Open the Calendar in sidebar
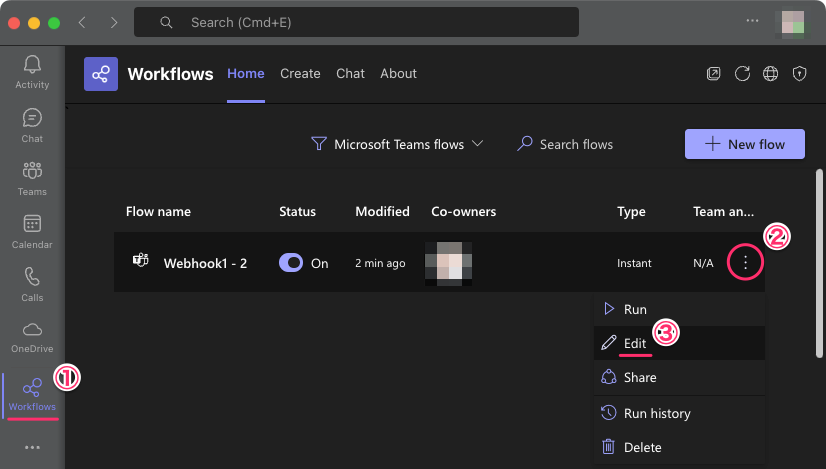The image size is (826, 469). click(32, 231)
